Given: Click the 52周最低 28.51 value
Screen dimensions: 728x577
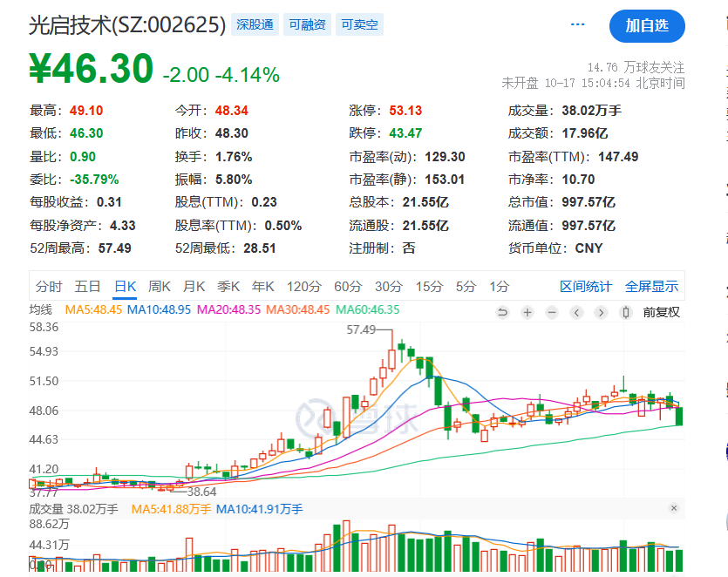Looking at the screenshot, I should pos(260,248).
